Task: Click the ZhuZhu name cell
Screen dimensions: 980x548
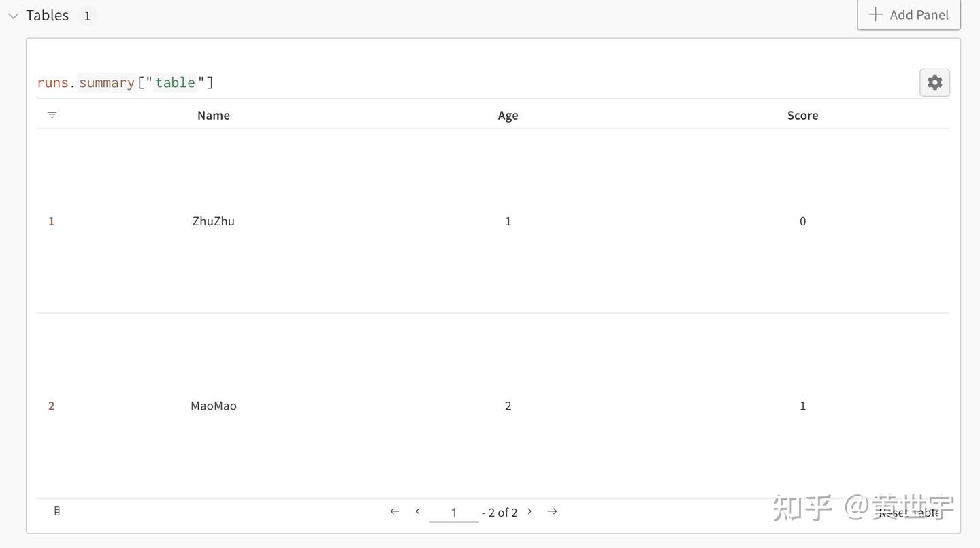Action: point(214,221)
